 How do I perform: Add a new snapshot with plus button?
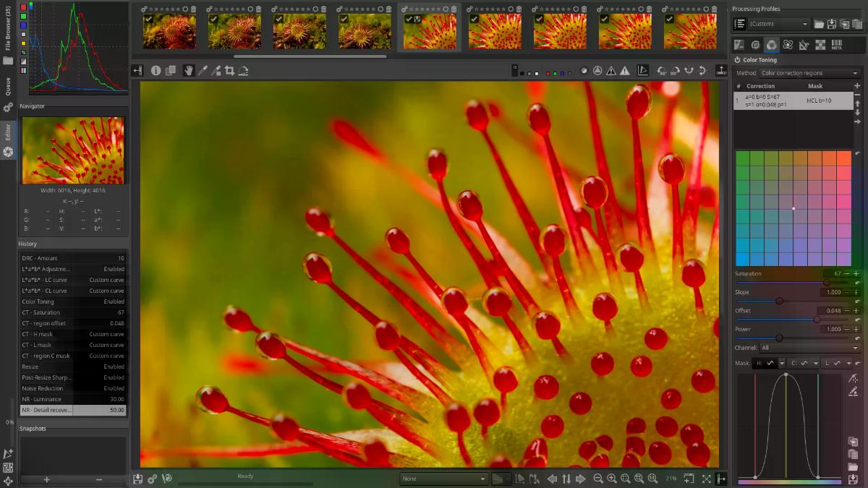[x=47, y=479]
